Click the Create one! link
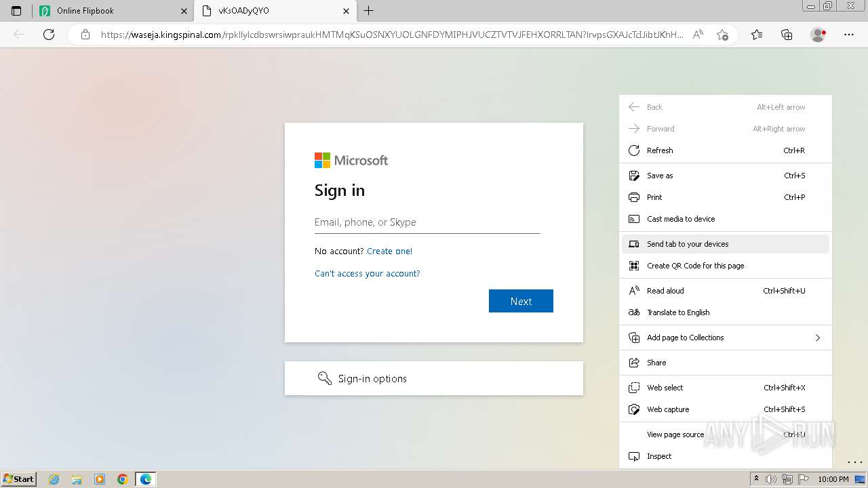Image resolution: width=868 pixels, height=488 pixels. tap(389, 251)
